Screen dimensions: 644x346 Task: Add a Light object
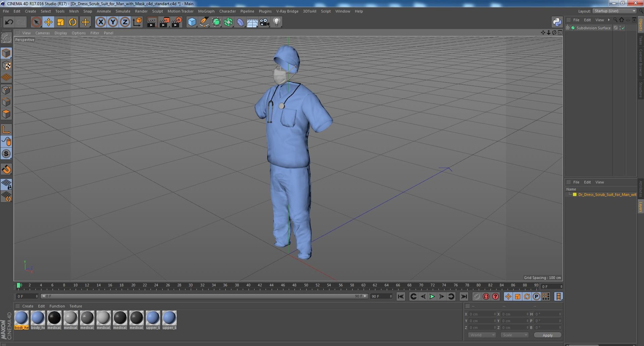277,22
